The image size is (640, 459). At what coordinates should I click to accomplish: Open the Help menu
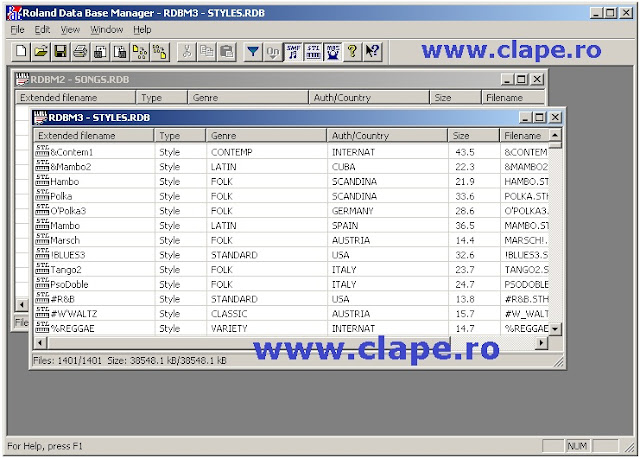tap(142, 29)
